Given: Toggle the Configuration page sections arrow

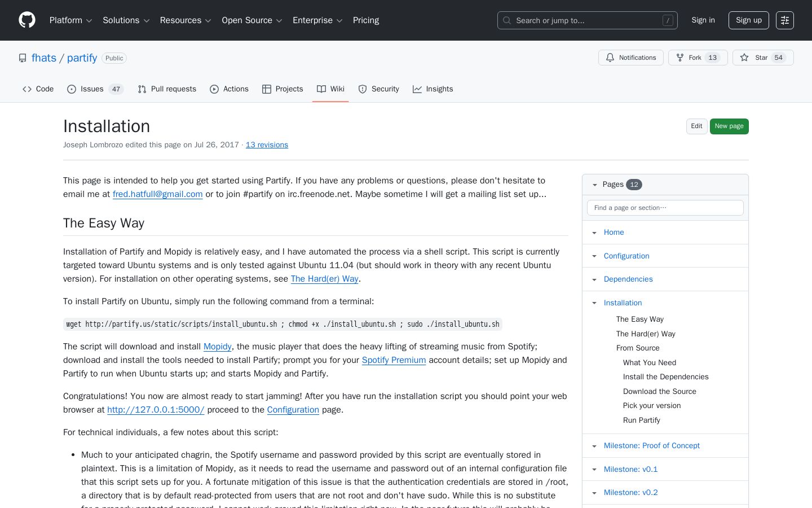Looking at the screenshot, I should coord(594,256).
